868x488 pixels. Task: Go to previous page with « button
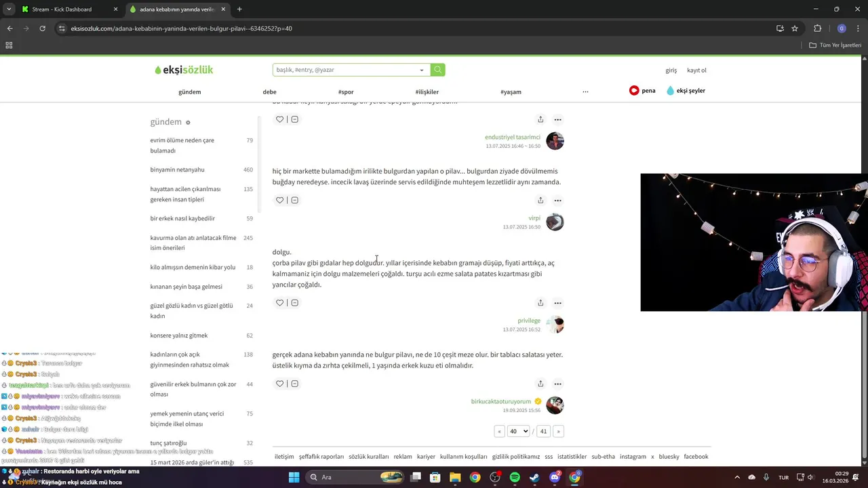click(x=500, y=431)
